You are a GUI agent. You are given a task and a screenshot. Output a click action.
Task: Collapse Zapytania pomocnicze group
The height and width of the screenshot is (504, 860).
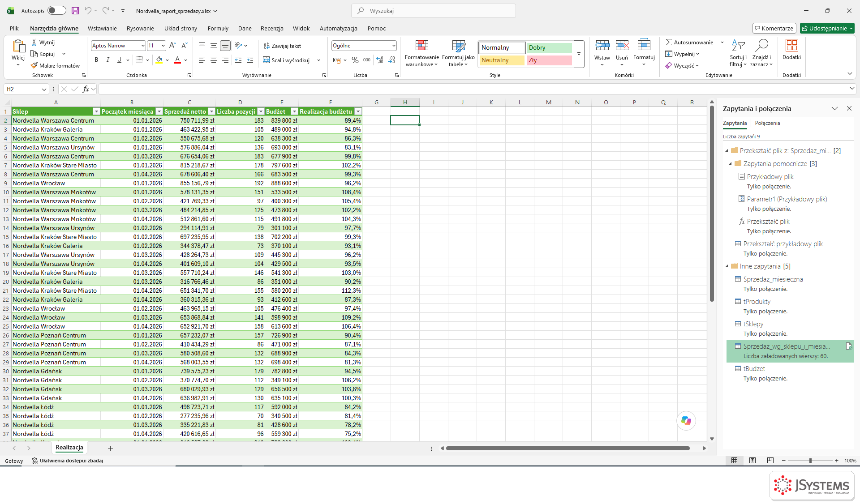coord(731,164)
